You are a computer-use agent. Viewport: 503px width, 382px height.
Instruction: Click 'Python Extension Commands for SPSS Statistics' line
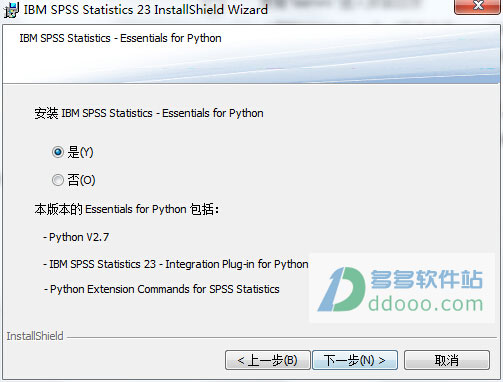(x=162, y=289)
